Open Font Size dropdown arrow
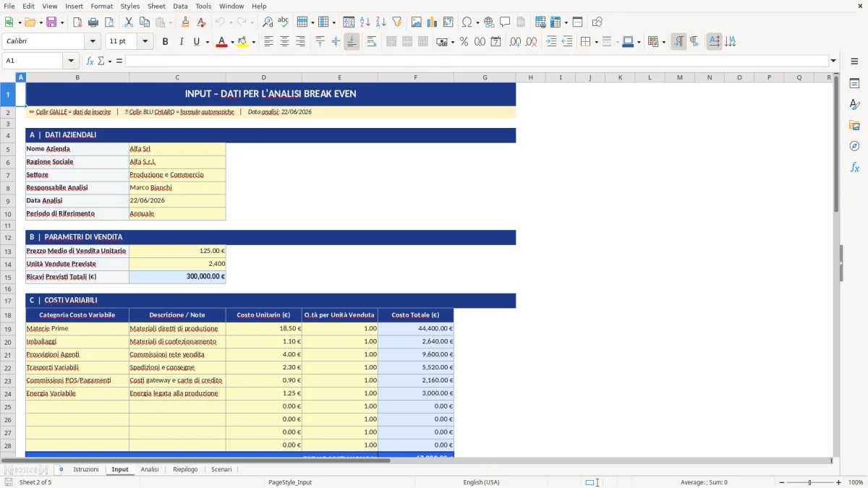Image resolution: width=868 pixels, height=488 pixels. (145, 42)
